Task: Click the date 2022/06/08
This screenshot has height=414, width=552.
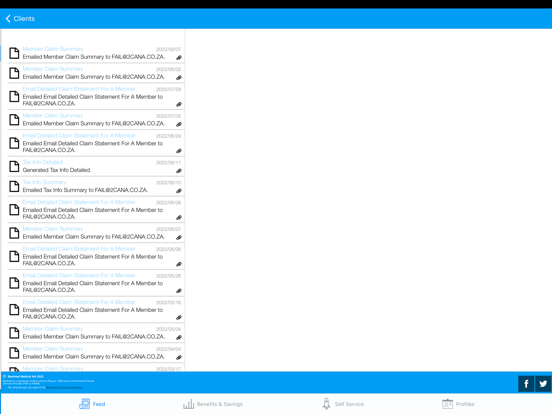Action: 168,202
